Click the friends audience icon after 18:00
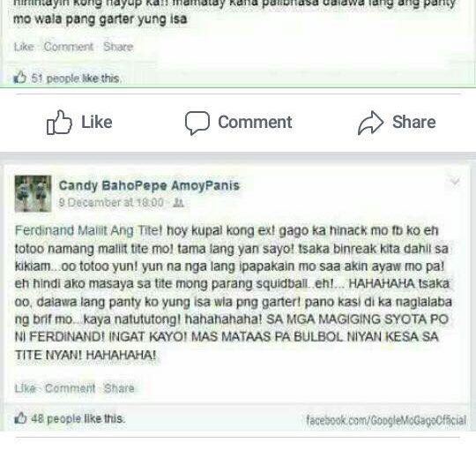Viewport: 476px width, 450px height. click(x=178, y=203)
